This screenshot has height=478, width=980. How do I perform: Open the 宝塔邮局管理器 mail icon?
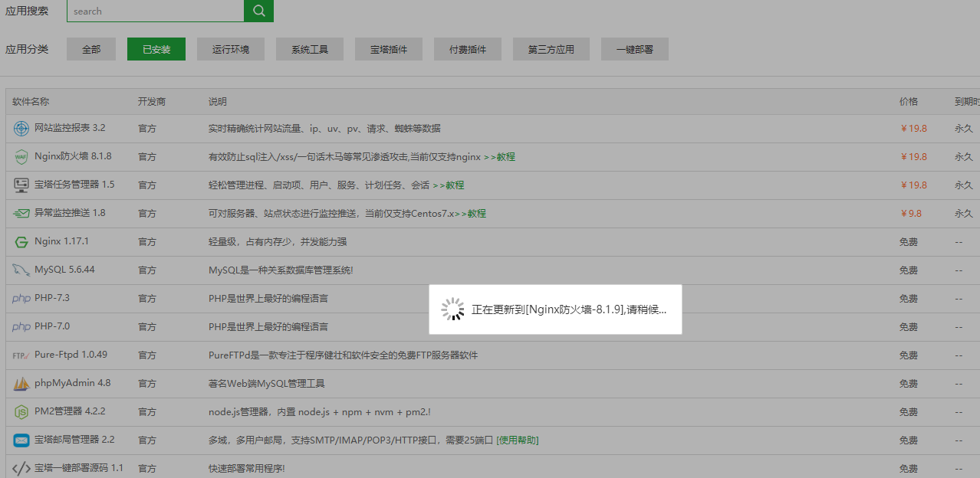point(21,440)
